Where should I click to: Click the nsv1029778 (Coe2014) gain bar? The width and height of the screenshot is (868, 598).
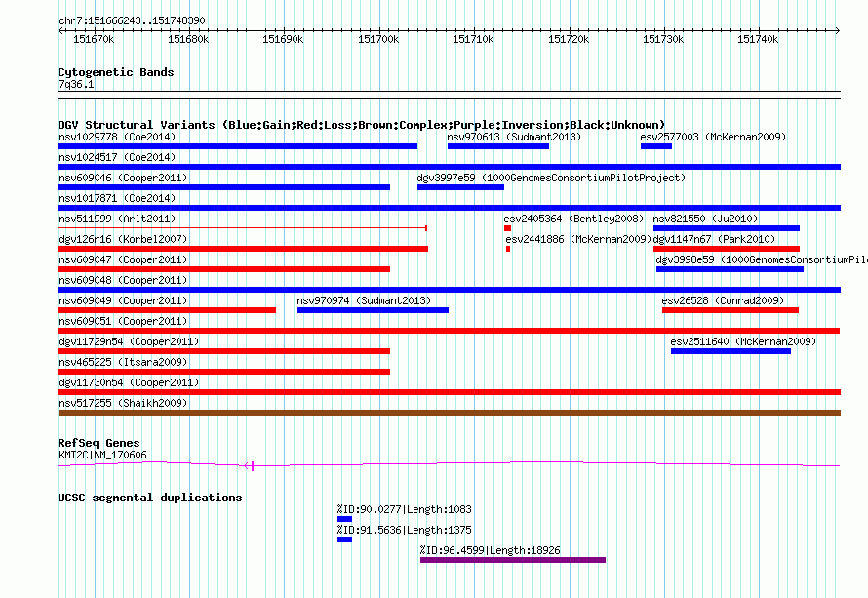[238, 146]
